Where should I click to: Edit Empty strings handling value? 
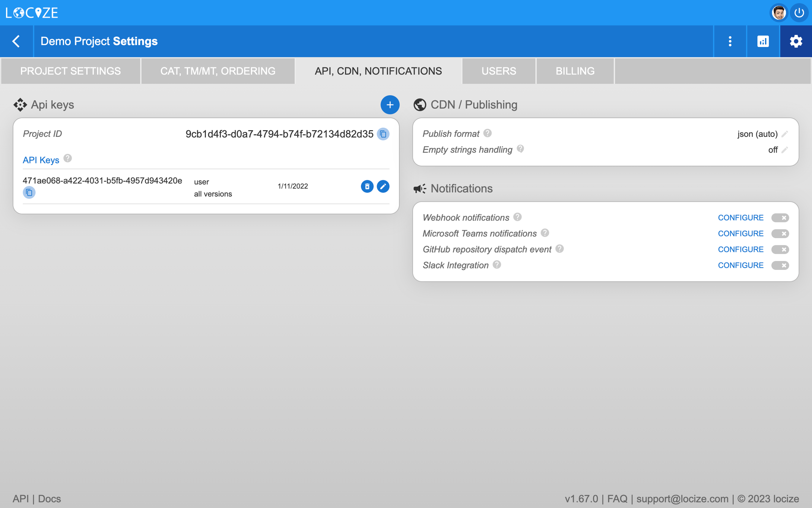785,150
